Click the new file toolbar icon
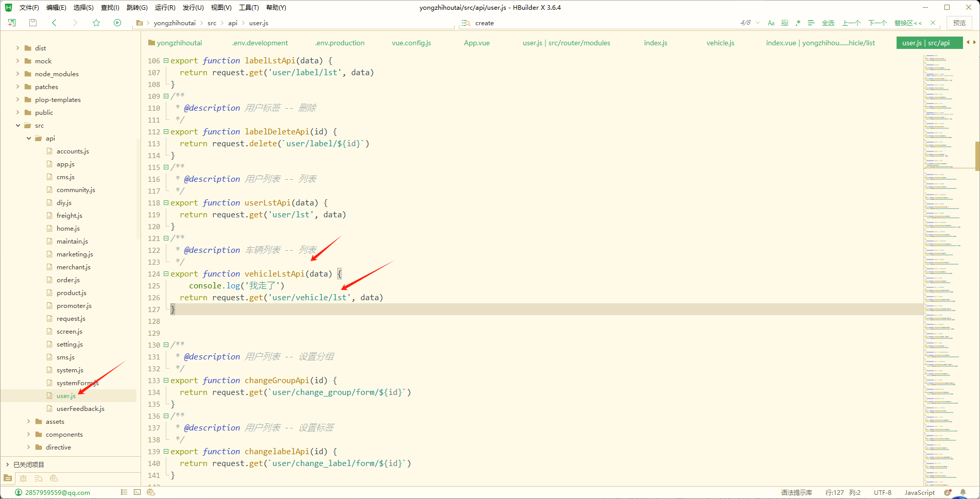The width and height of the screenshot is (980, 499). click(12, 23)
